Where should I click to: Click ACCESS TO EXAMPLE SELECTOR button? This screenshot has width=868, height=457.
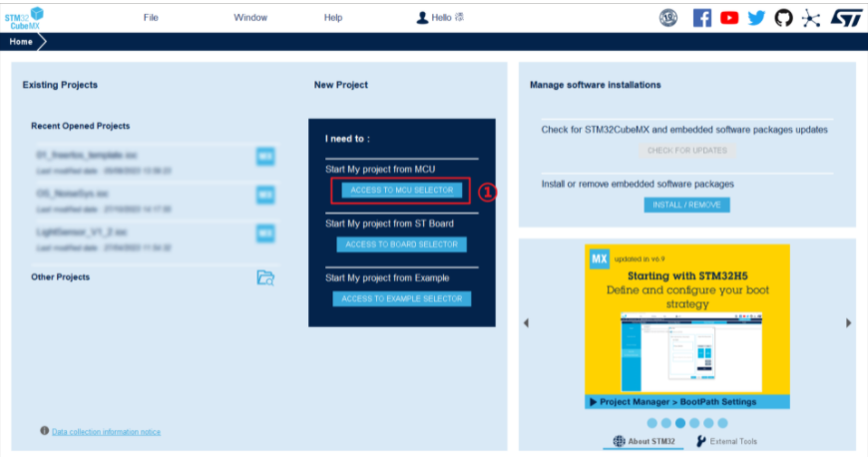point(402,298)
